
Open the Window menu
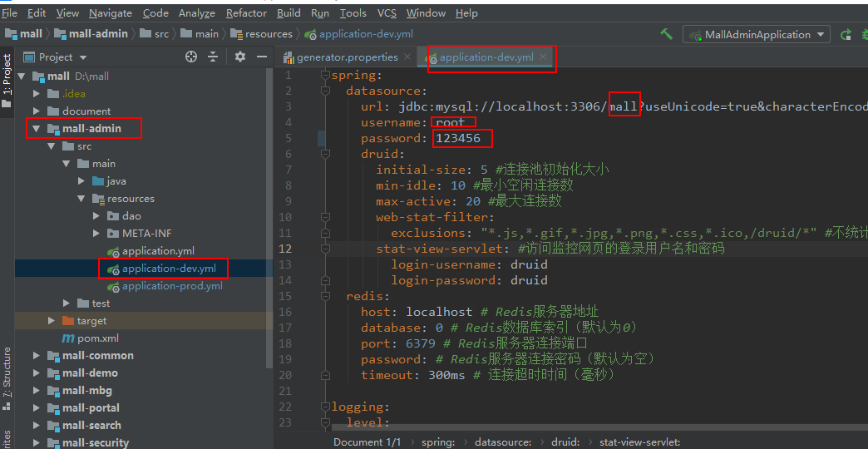pos(427,12)
